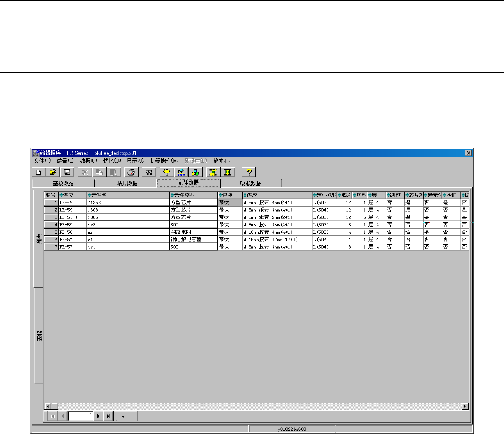Click the light bulb toolbar icon
The width and height of the screenshot is (504, 434).
tap(167, 172)
